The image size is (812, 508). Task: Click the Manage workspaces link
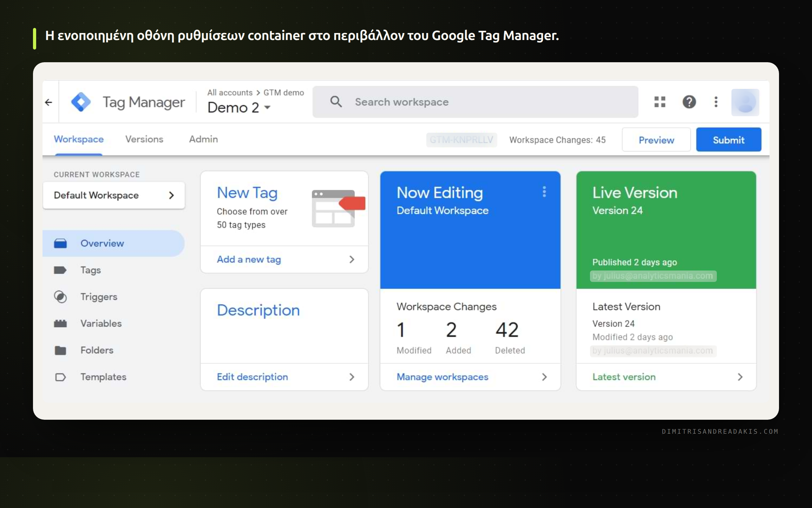(x=442, y=377)
